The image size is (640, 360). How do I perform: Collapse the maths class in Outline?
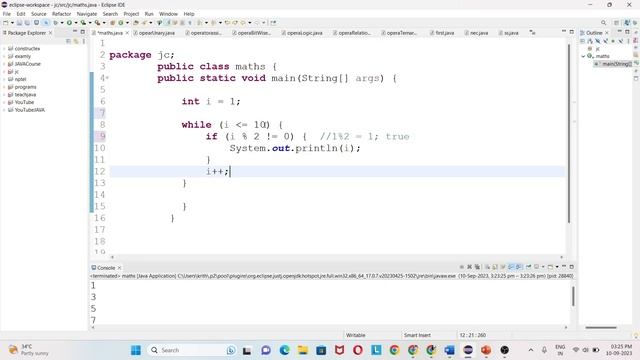click(x=584, y=56)
